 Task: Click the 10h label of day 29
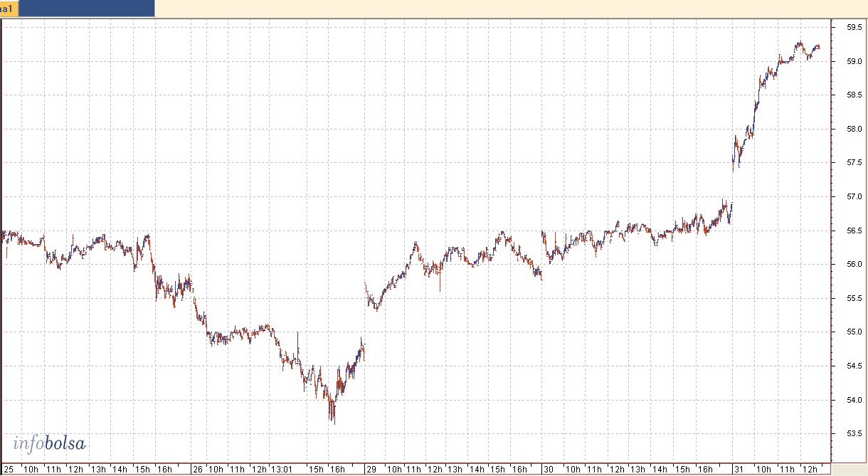click(x=393, y=470)
